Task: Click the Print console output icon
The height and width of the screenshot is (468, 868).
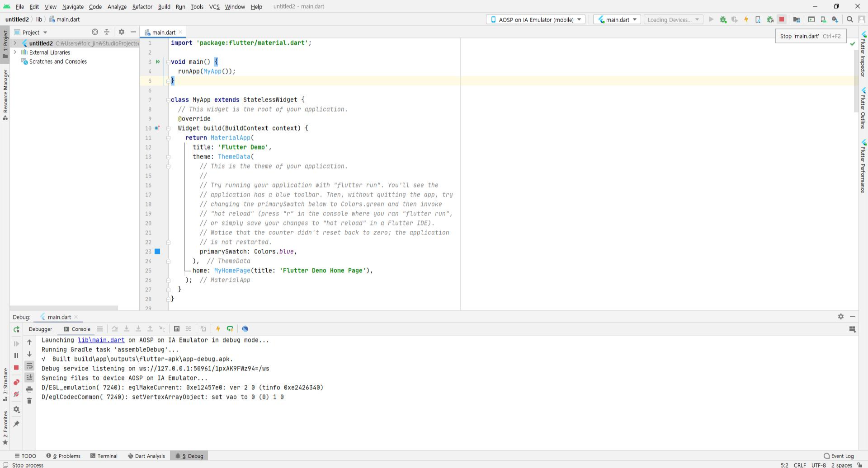Action: point(29,389)
